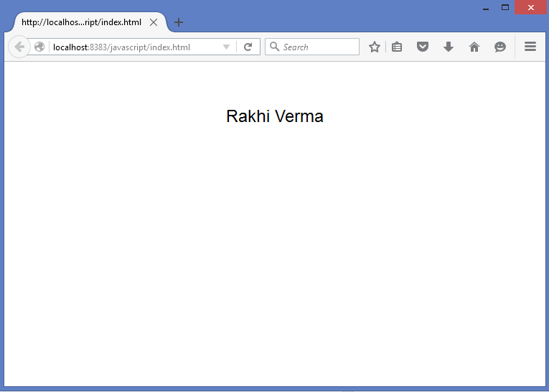Close the index.html tab

[154, 22]
